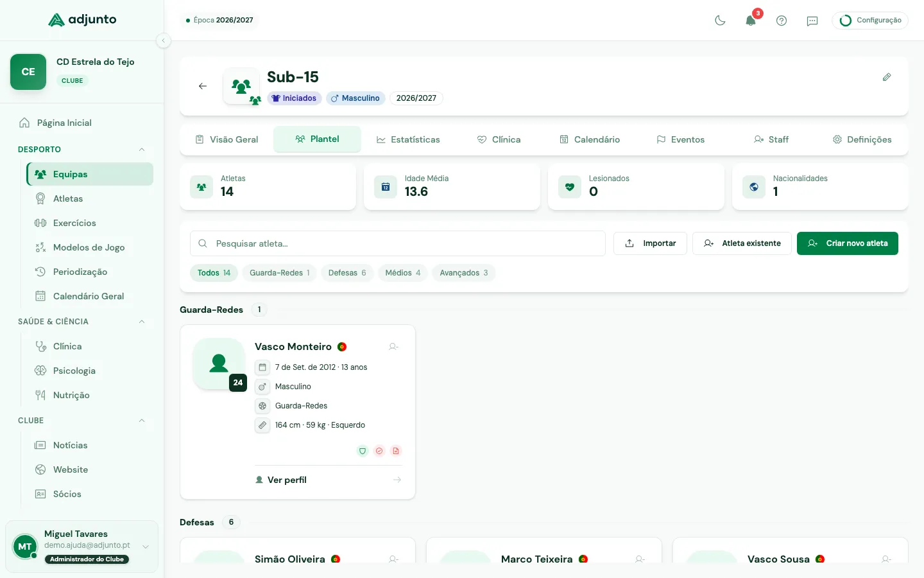Open Equipas in sidebar

tap(90, 174)
